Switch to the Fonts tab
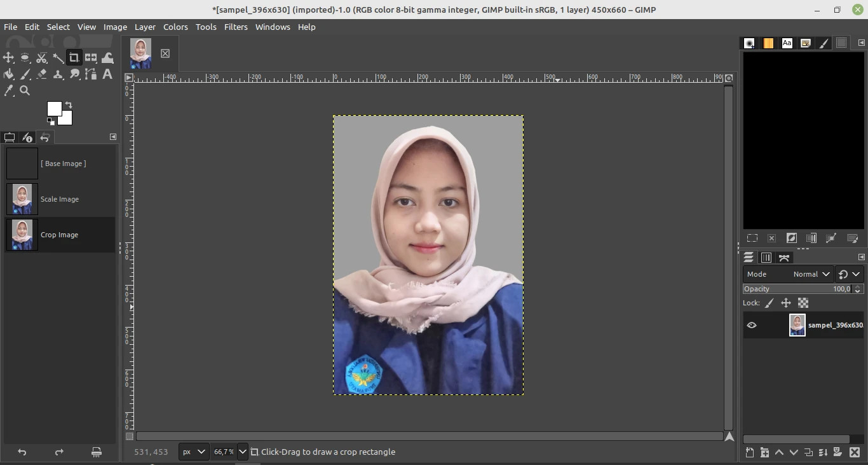The width and height of the screenshot is (868, 465). [x=787, y=43]
